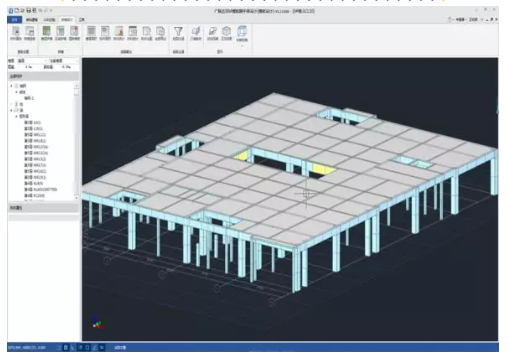Click the pencil edit icon left of the cube
This screenshot has height=360, width=509.
point(213,31)
